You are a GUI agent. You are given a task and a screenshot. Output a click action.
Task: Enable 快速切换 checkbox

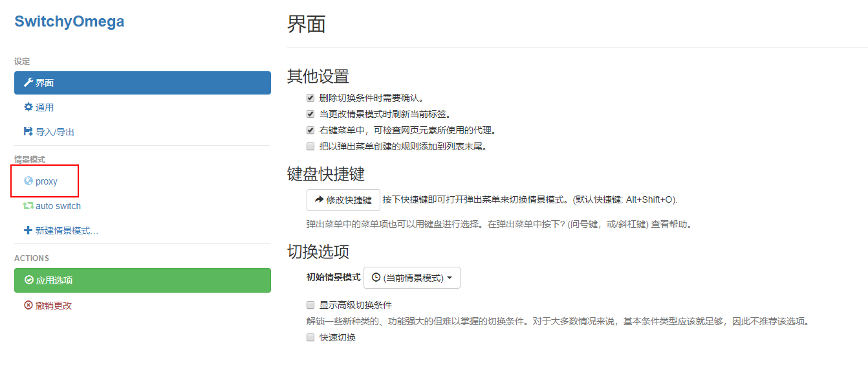[310, 337]
